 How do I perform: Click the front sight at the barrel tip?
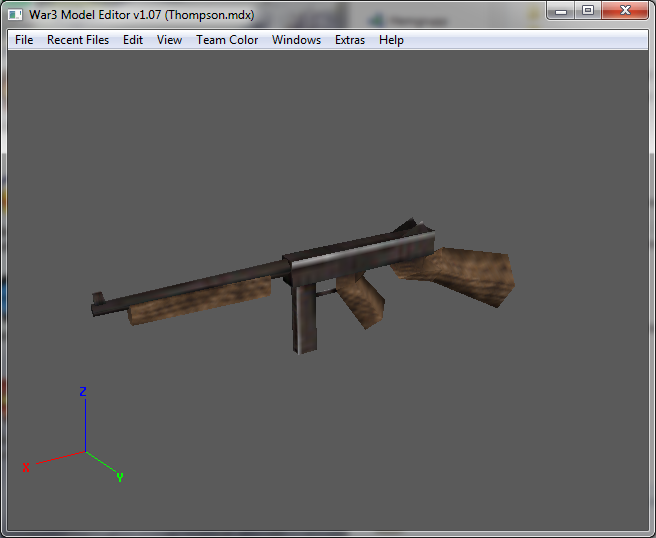(98, 298)
